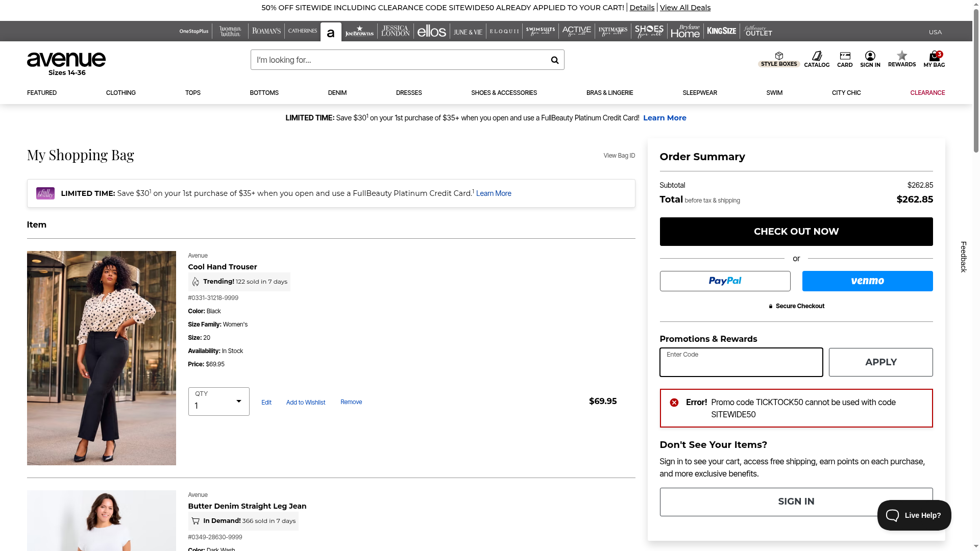The image size is (980, 551).
Task: Pay with the Venmo button
Action: click(867, 281)
